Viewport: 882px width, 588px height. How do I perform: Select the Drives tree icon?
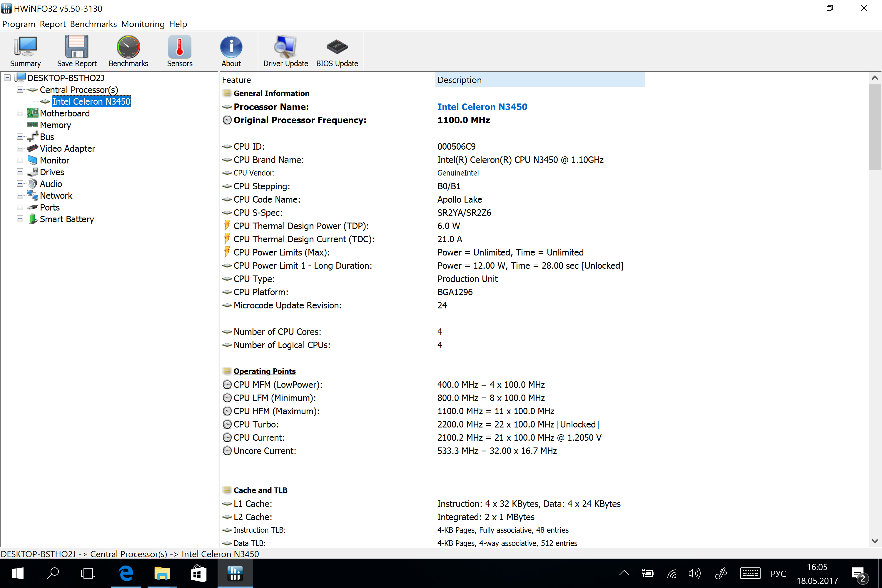[x=33, y=172]
